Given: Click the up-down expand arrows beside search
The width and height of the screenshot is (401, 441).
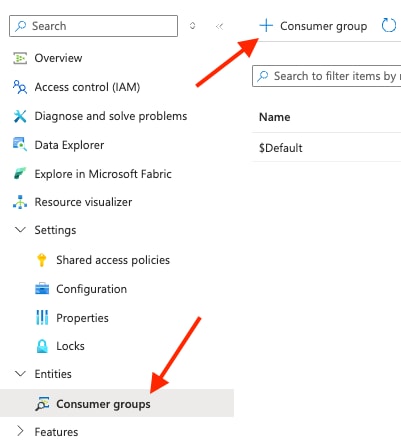Looking at the screenshot, I should point(192,26).
